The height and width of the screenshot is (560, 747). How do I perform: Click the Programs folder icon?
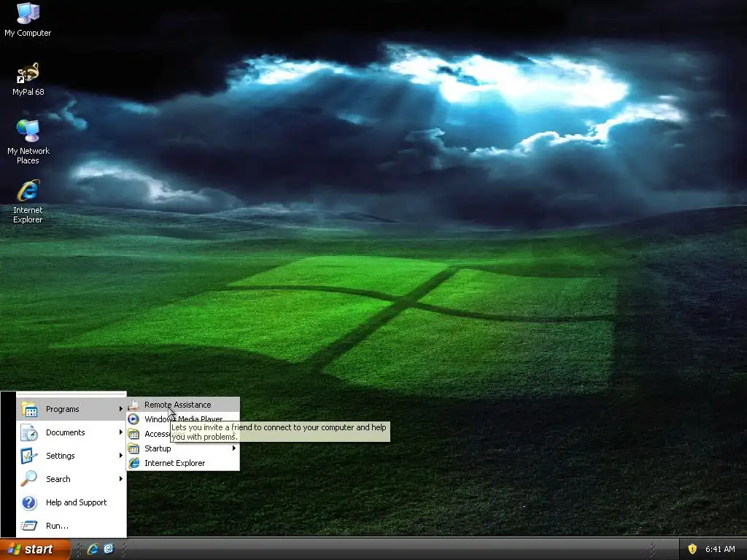[x=29, y=409]
